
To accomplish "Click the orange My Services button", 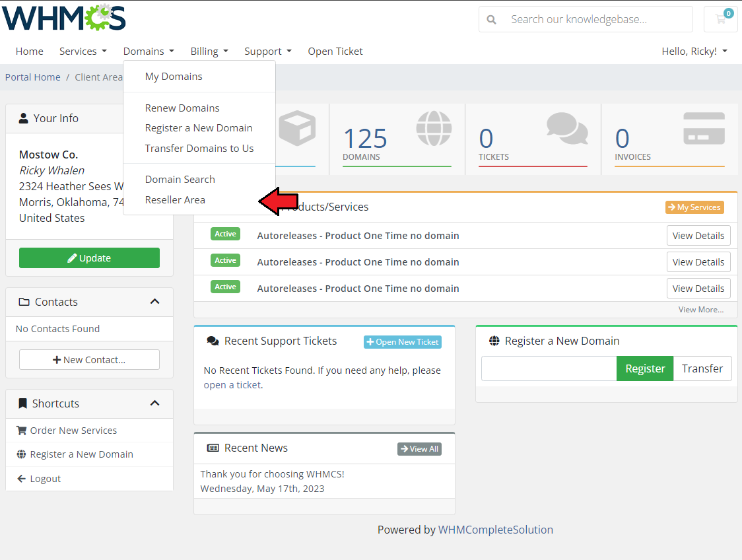I will (x=694, y=207).
